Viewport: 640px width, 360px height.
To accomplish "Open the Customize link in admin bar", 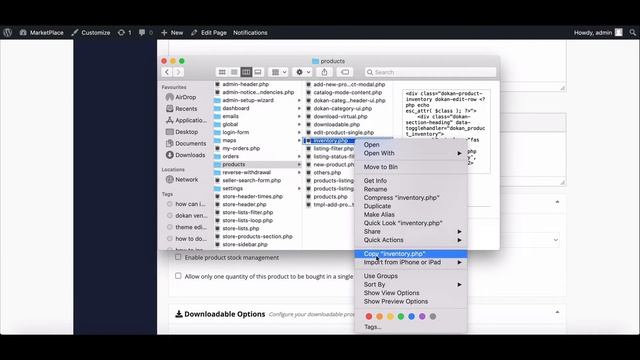I will pyautogui.click(x=91, y=33).
